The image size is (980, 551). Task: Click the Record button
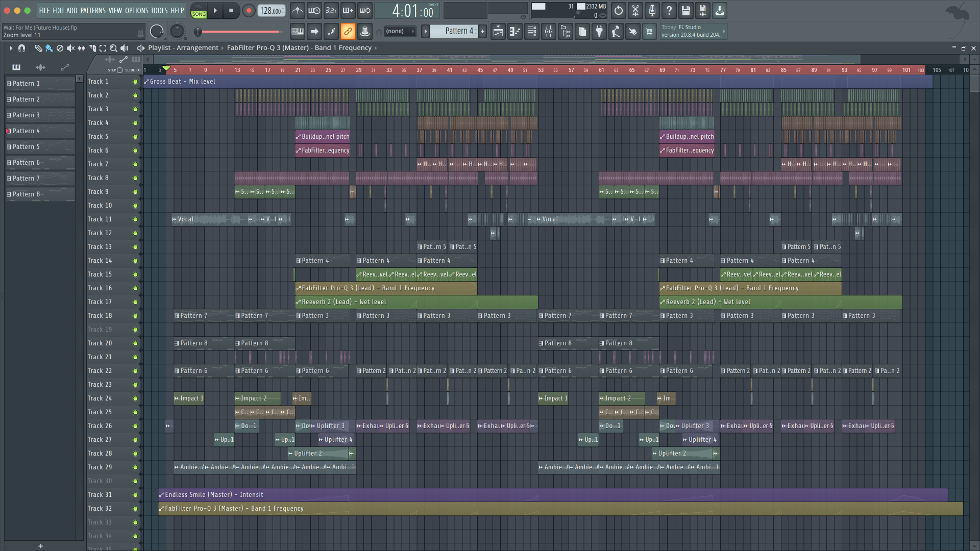(x=249, y=10)
